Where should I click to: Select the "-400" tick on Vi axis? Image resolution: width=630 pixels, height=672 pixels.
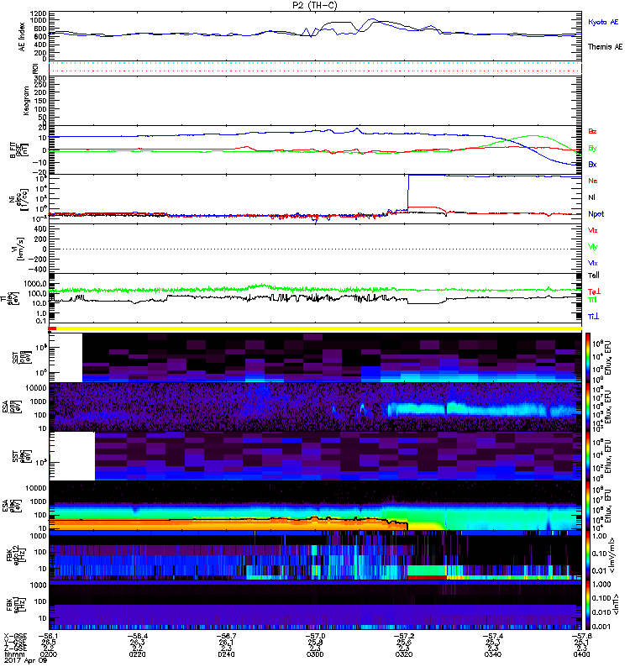pos(37,270)
